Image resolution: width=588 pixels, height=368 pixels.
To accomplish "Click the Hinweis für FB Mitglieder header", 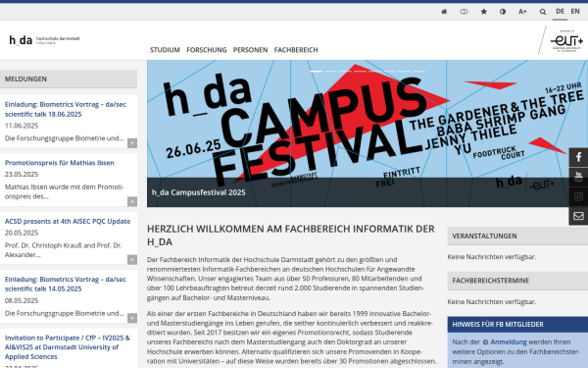I will click(x=517, y=325).
